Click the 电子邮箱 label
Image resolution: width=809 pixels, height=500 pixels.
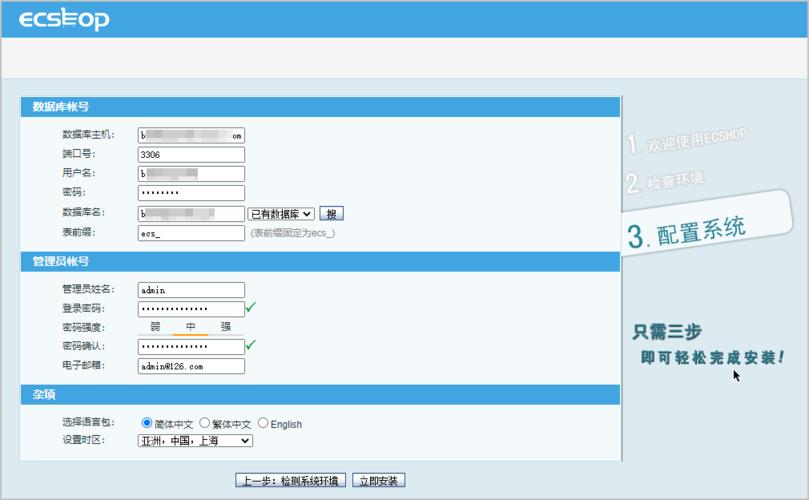[x=84, y=365]
